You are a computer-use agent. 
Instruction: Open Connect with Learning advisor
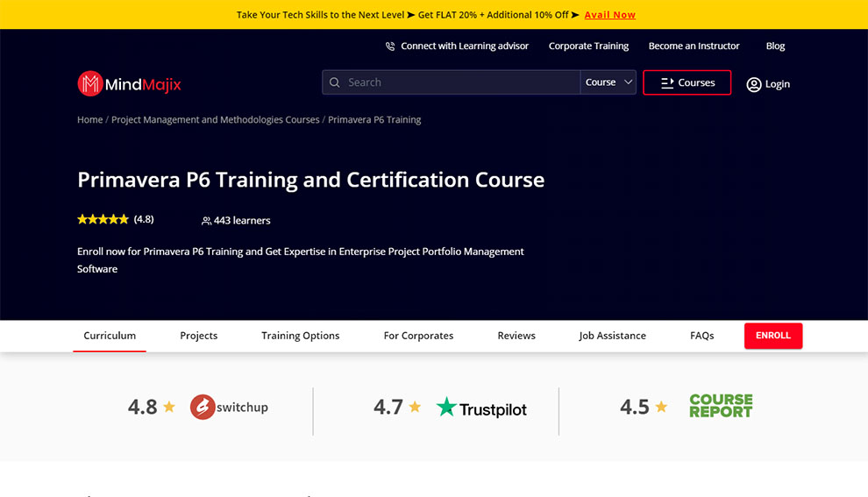[x=458, y=46]
